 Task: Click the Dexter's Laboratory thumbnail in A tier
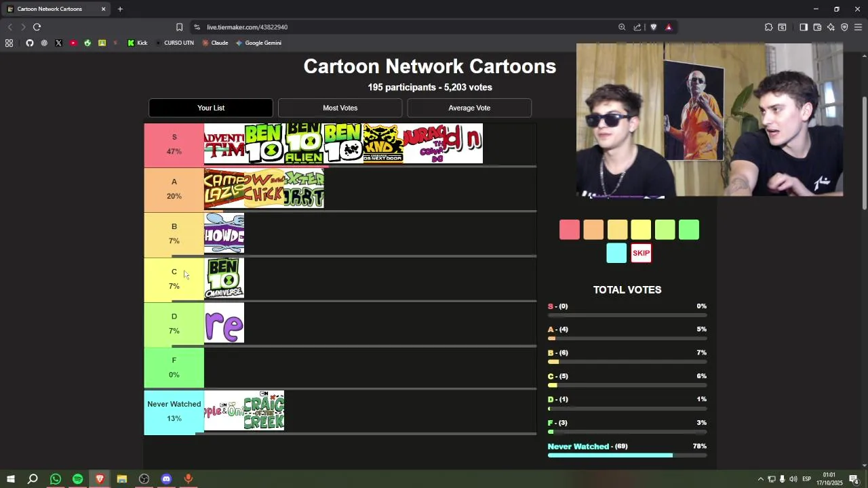[x=304, y=188]
